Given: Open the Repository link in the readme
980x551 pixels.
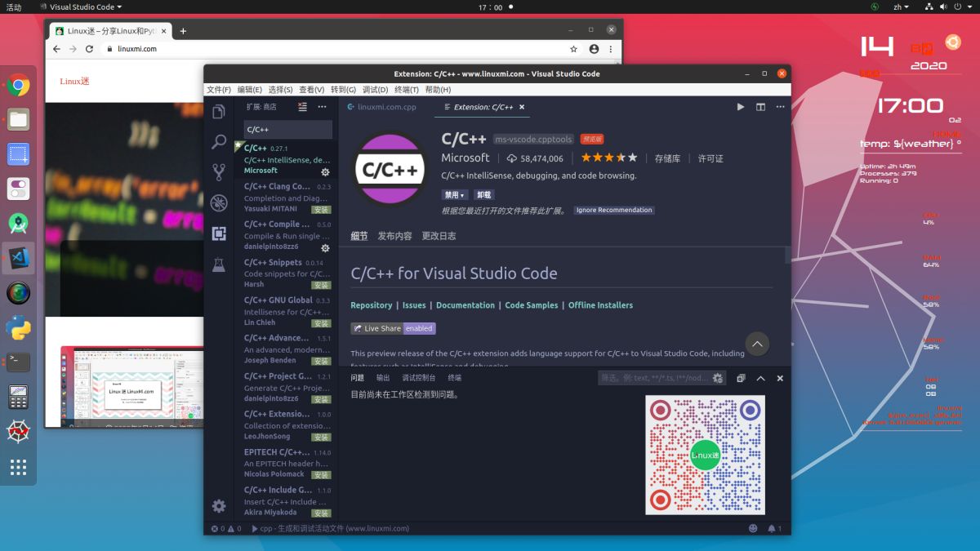Looking at the screenshot, I should [x=372, y=305].
